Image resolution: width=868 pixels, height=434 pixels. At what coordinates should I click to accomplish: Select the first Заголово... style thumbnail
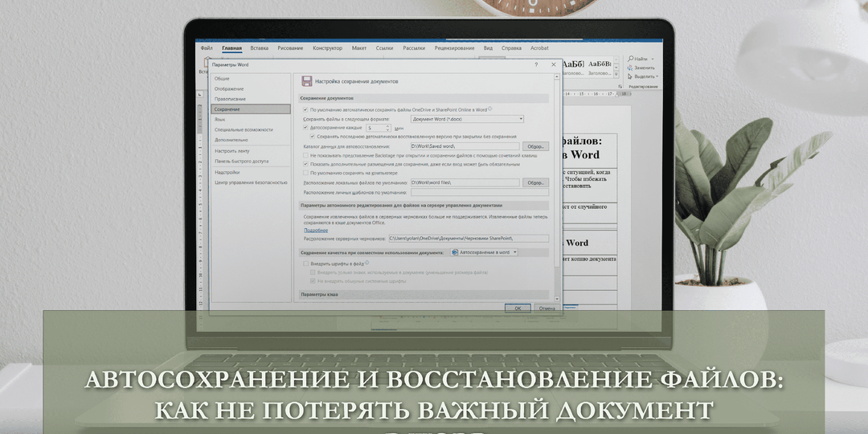coord(574,68)
